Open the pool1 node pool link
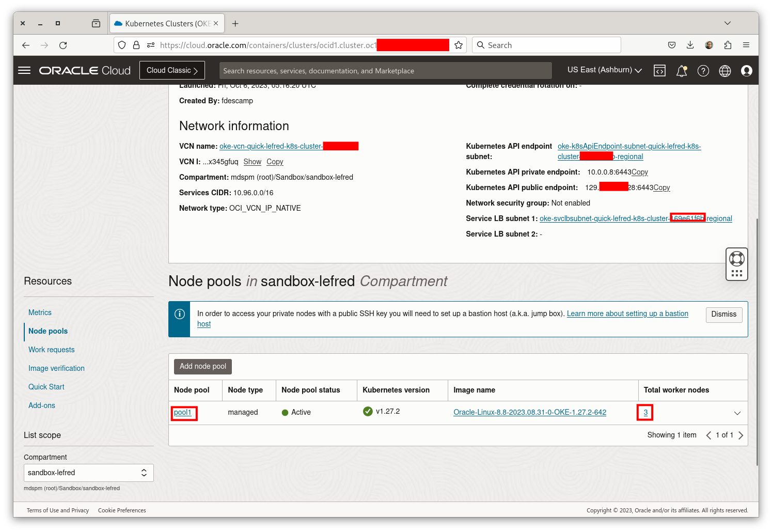The width and height of the screenshot is (772, 532). point(183,412)
